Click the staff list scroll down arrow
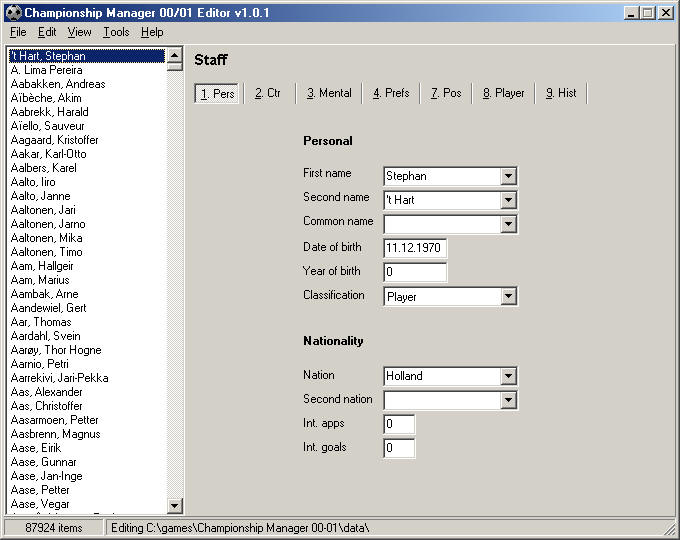This screenshot has width=680, height=540. 175,505
